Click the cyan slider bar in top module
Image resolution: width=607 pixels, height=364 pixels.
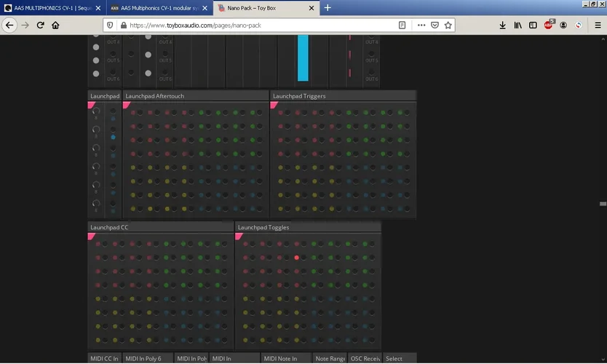click(x=303, y=58)
